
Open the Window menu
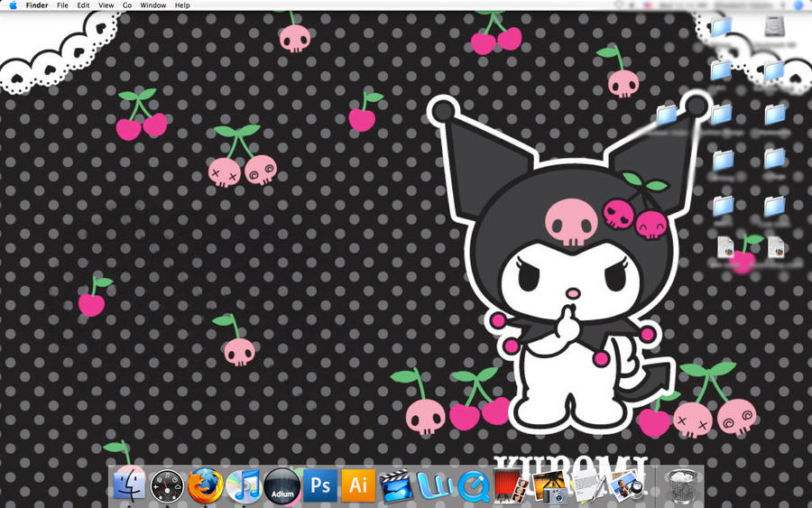pos(153,5)
